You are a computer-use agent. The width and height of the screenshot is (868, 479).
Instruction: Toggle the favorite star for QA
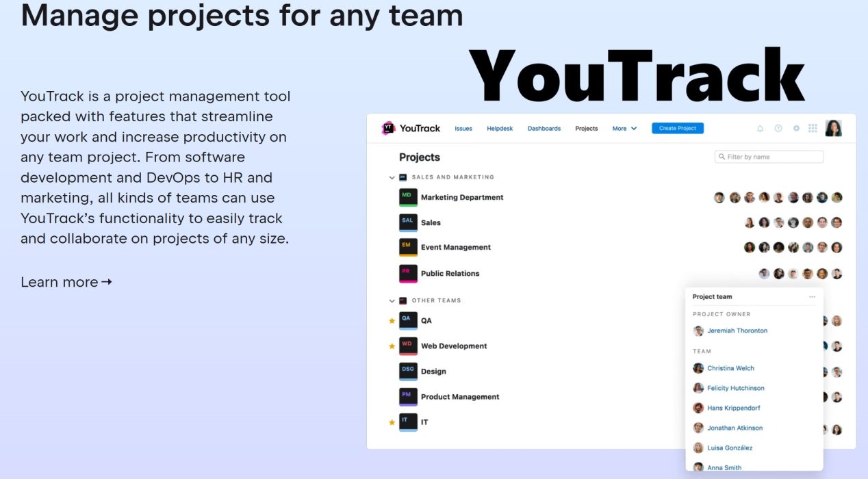391,320
